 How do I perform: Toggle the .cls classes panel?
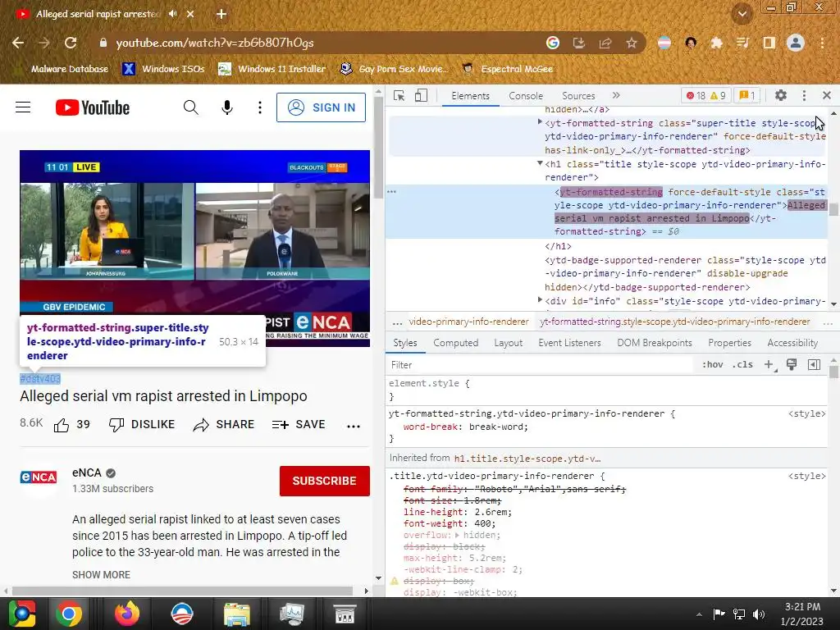click(742, 365)
